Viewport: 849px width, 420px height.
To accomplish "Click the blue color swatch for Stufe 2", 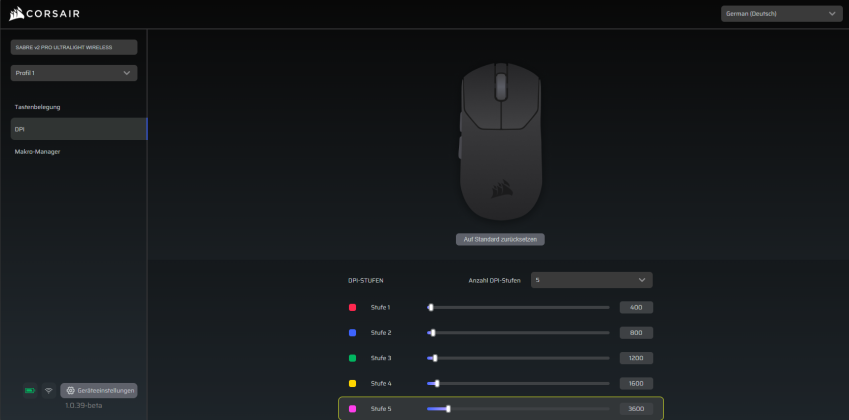I will coord(352,332).
